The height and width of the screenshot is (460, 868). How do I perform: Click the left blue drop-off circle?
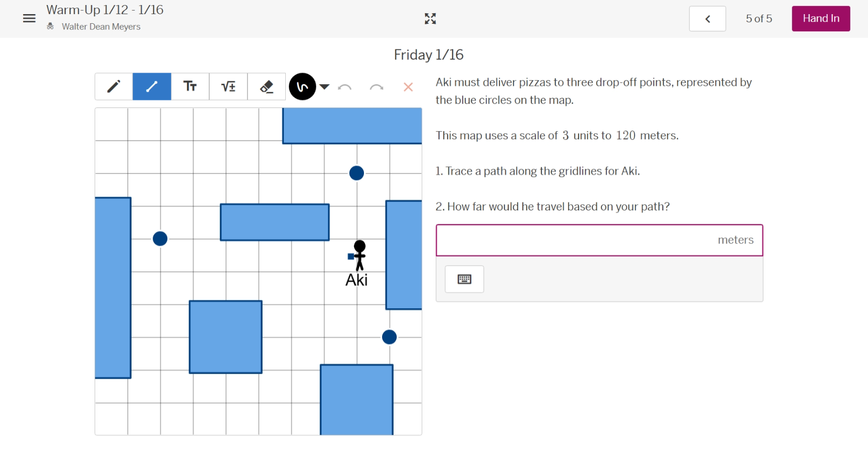(160, 239)
